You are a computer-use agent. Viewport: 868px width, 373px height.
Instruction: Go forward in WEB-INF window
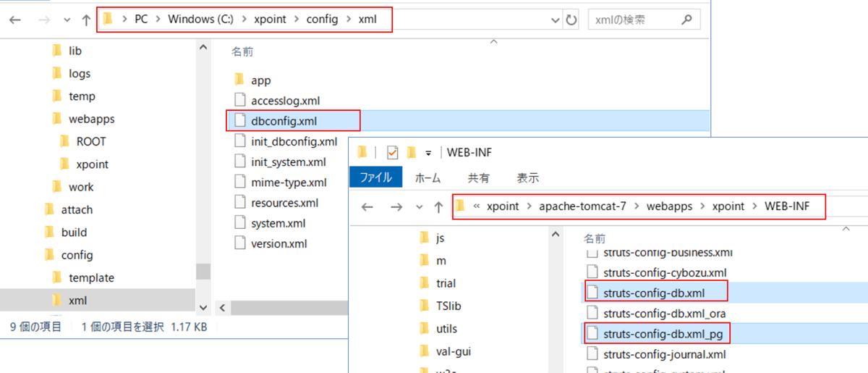(396, 207)
